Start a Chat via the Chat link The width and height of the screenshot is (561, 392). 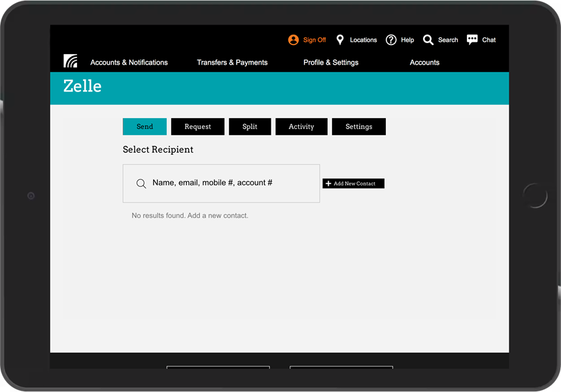coord(488,40)
